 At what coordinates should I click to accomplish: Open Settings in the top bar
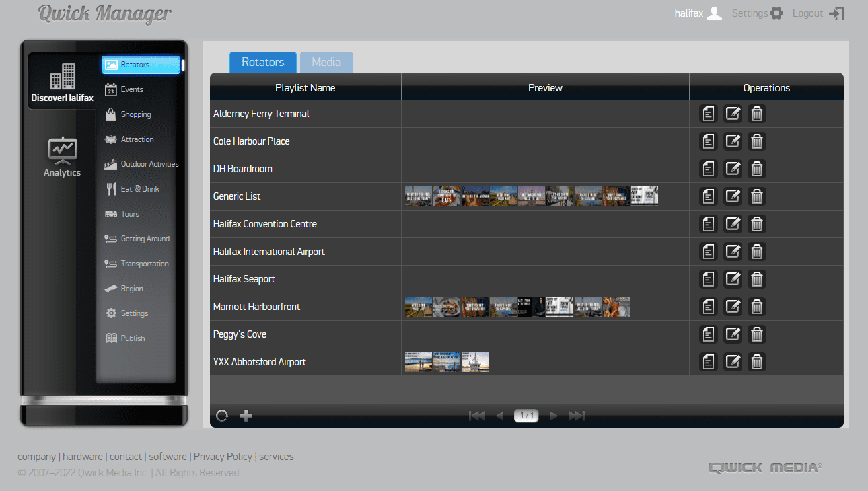tap(758, 13)
